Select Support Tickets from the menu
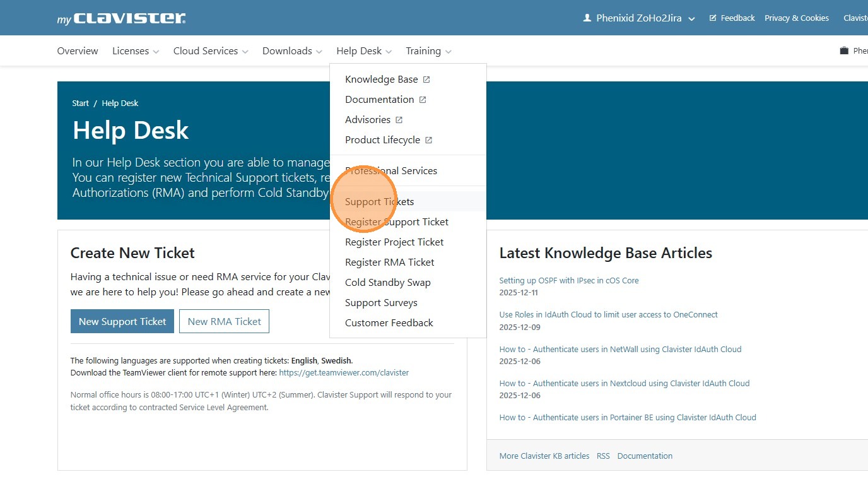868x484 pixels. 379,202
